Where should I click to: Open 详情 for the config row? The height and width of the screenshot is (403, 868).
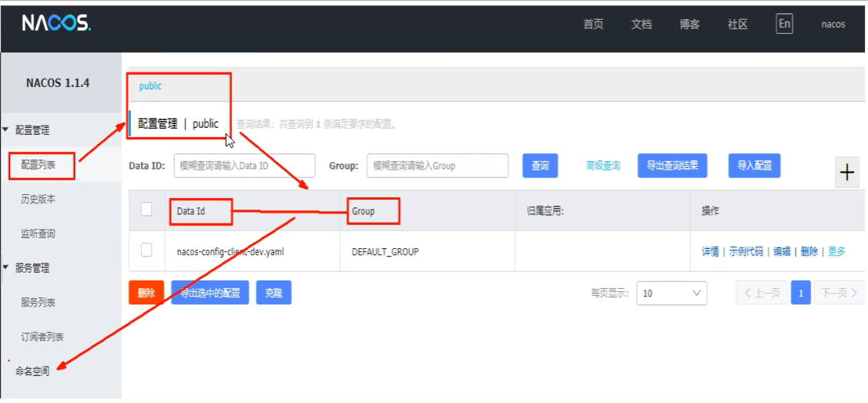pyautogui.click(x=710, y=251)
